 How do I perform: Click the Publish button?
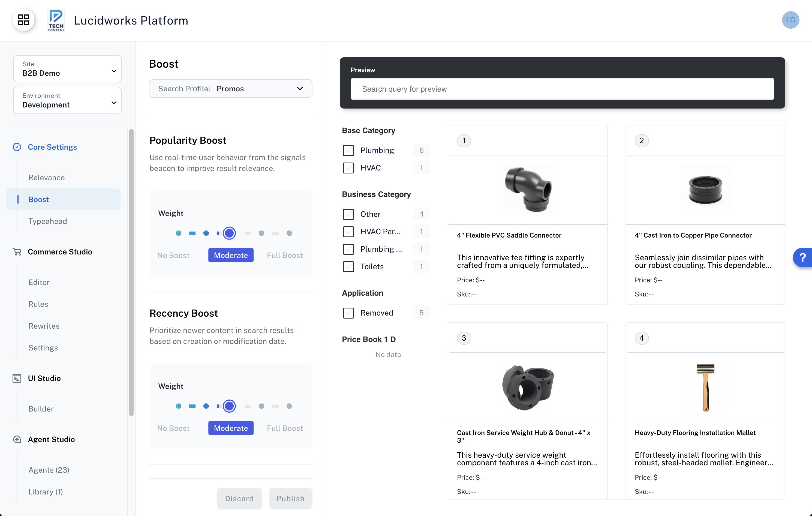290,499
